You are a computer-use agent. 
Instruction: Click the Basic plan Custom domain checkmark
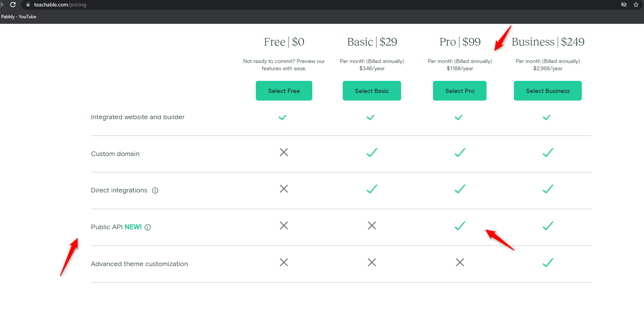pyautogui.click(x=372, y=153)
